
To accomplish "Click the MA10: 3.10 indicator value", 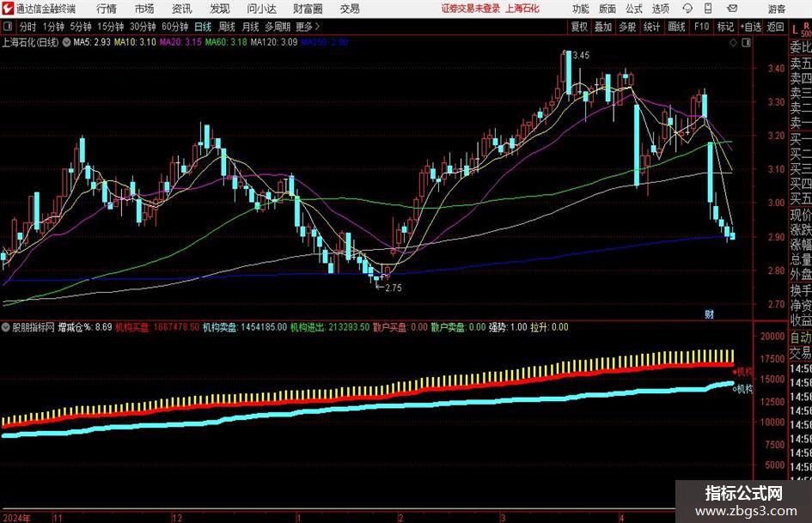I will 135,42.
